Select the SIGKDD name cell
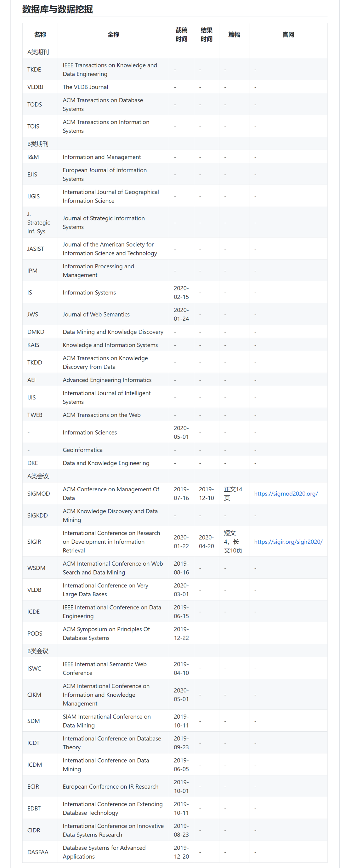The width and height of the screenshot is (340, 868). (x=37, y=515)
